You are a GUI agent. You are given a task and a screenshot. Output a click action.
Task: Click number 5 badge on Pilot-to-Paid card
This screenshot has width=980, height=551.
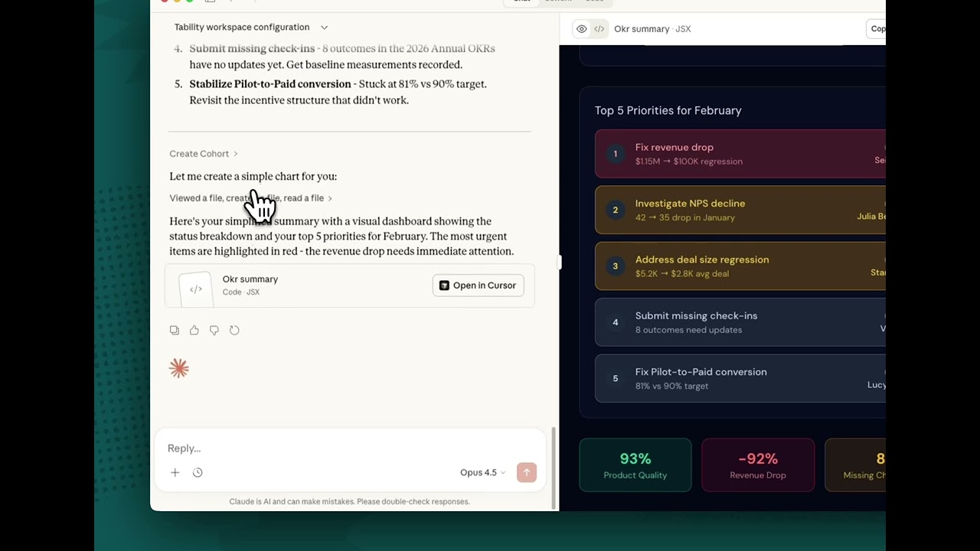coord(615,378)
